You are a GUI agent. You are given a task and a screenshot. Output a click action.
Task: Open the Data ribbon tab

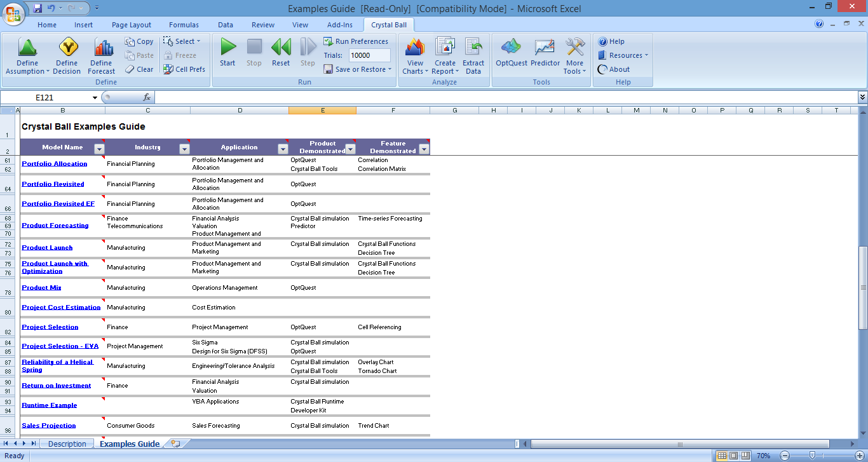coord(226,25)
